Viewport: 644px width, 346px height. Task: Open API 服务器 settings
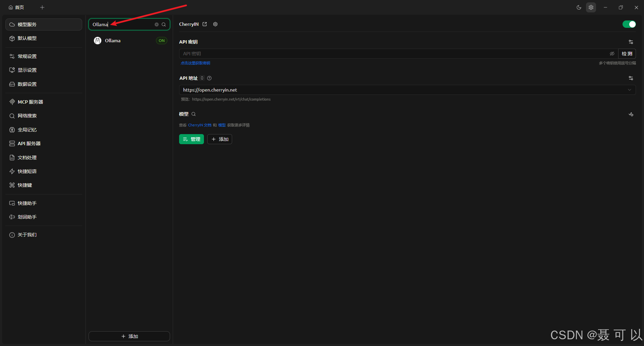(44, 143)
